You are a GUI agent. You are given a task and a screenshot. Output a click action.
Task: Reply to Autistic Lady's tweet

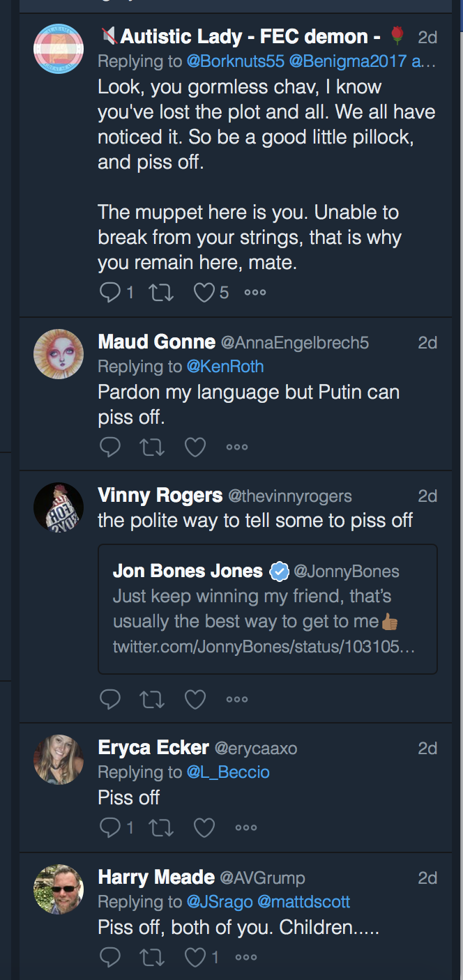(x=110, y=292)
